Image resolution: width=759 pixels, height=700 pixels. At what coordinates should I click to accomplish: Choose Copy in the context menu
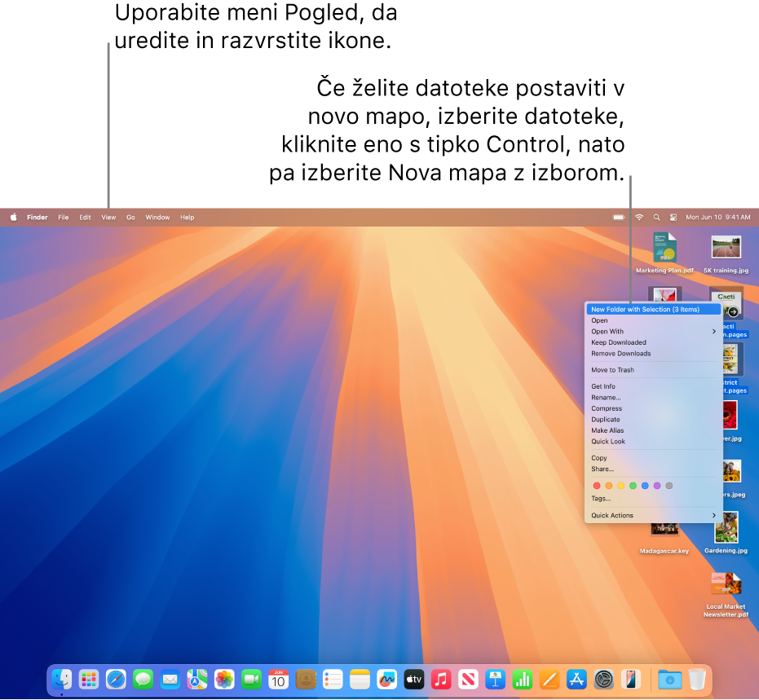[654, 458]
